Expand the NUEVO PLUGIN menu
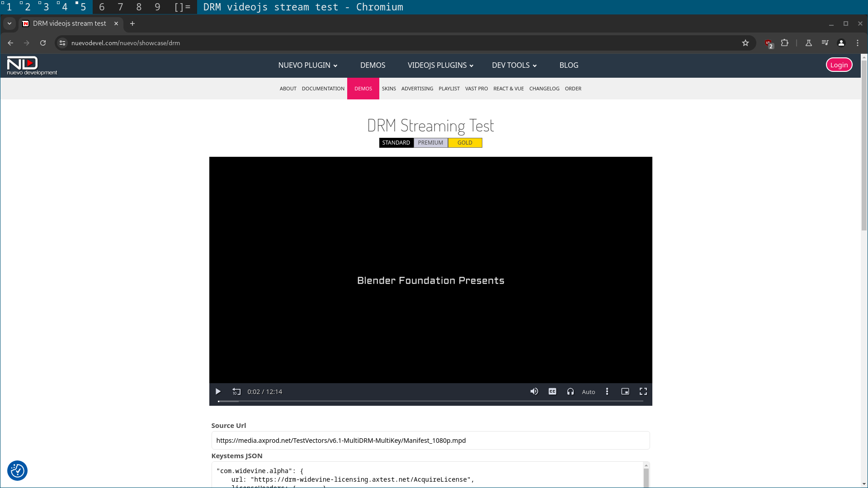The image size is (868, 488). (307, 65)
